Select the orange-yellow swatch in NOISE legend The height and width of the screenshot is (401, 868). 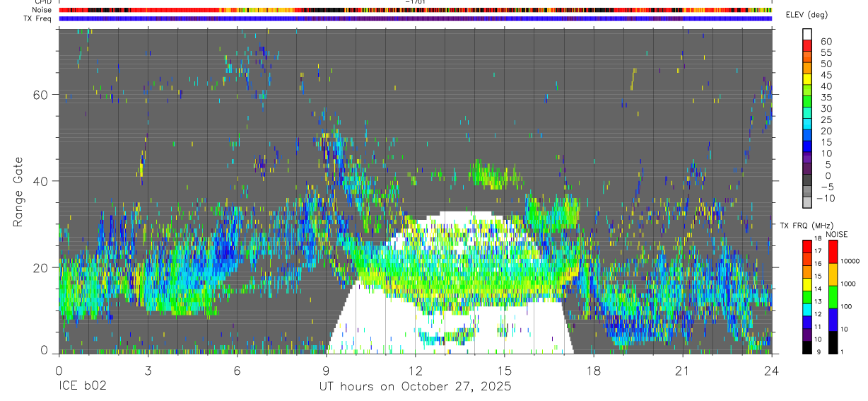tap(833, 274)
